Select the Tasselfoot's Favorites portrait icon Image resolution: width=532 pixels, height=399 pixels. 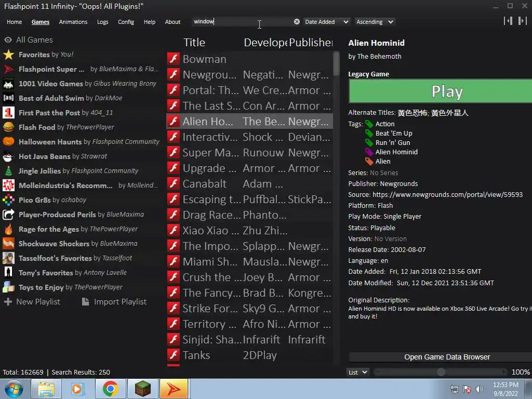click(8, 258)
